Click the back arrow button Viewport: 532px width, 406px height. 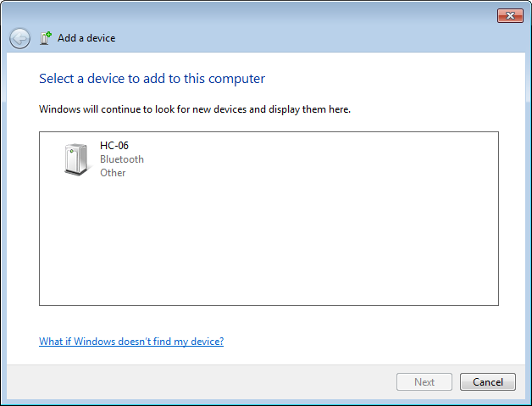click(19, 38)
